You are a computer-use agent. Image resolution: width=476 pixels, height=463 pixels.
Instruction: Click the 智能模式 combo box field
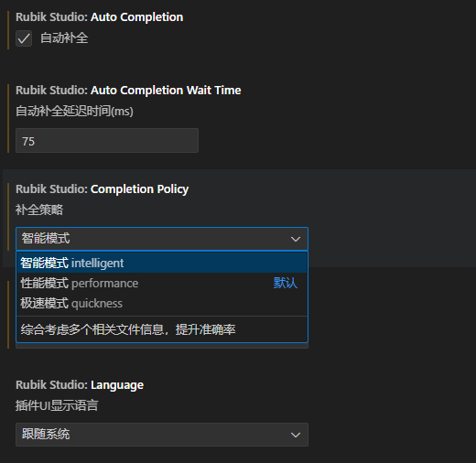point(162,239)
